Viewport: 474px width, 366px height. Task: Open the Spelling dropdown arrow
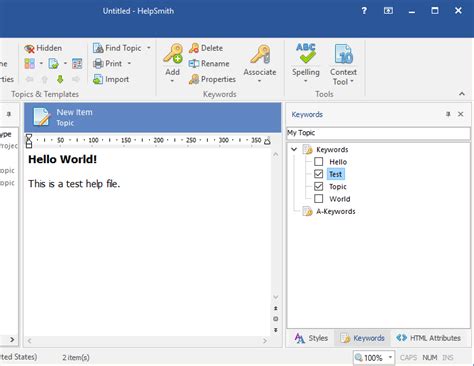(x=306, y=81)
